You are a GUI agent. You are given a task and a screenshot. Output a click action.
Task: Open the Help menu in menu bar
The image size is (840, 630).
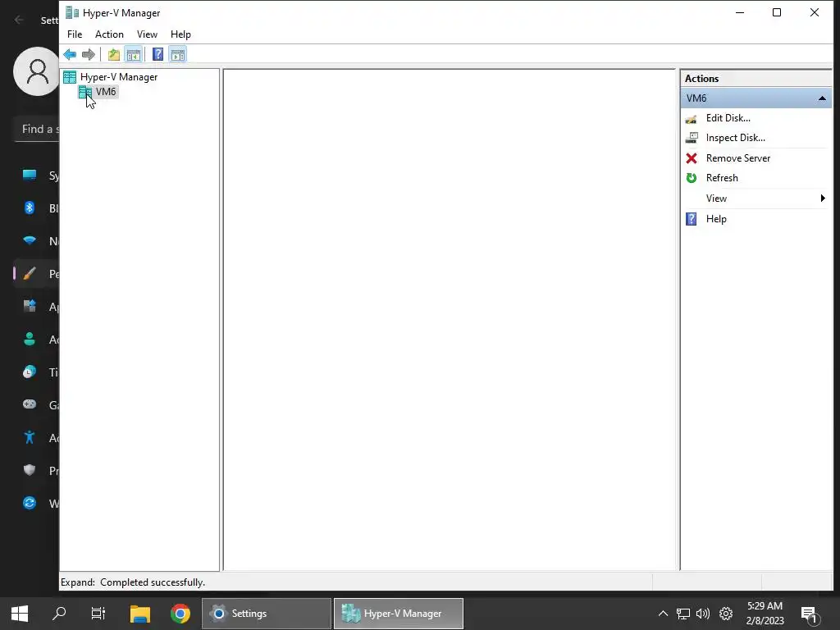coord(180,34)
